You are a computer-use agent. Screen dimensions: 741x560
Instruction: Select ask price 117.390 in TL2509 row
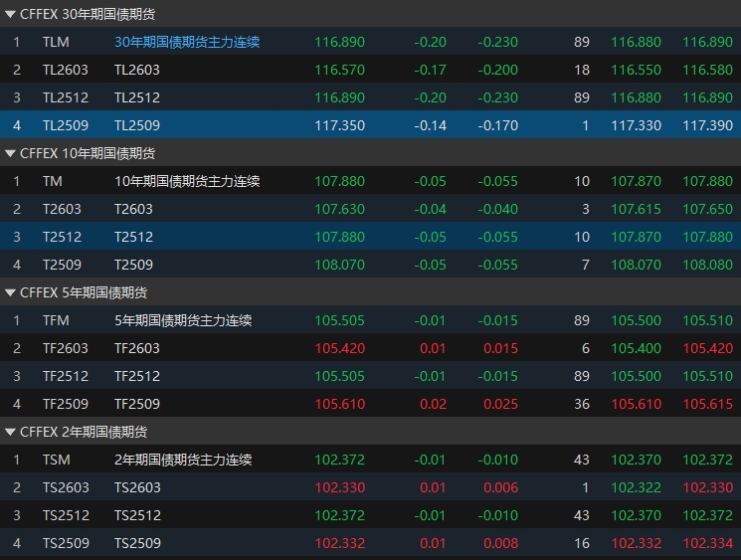(707, 125)
